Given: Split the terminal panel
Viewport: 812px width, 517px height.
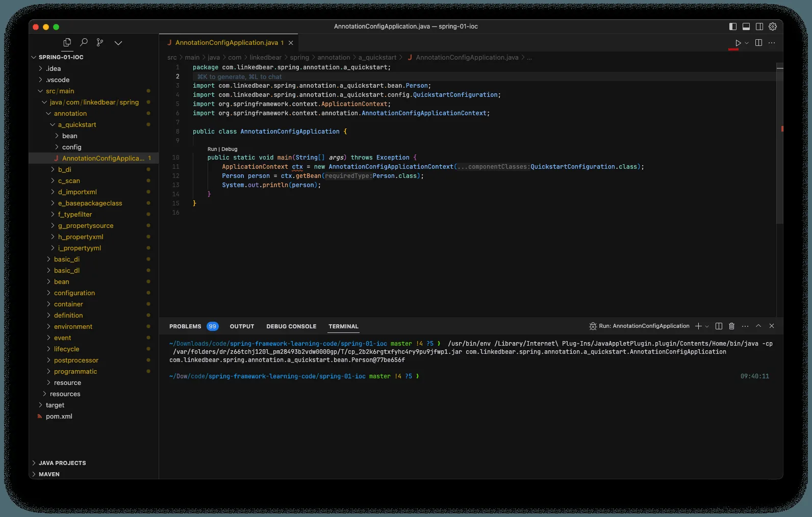Looking at the screenshot, I should [719, 326].
